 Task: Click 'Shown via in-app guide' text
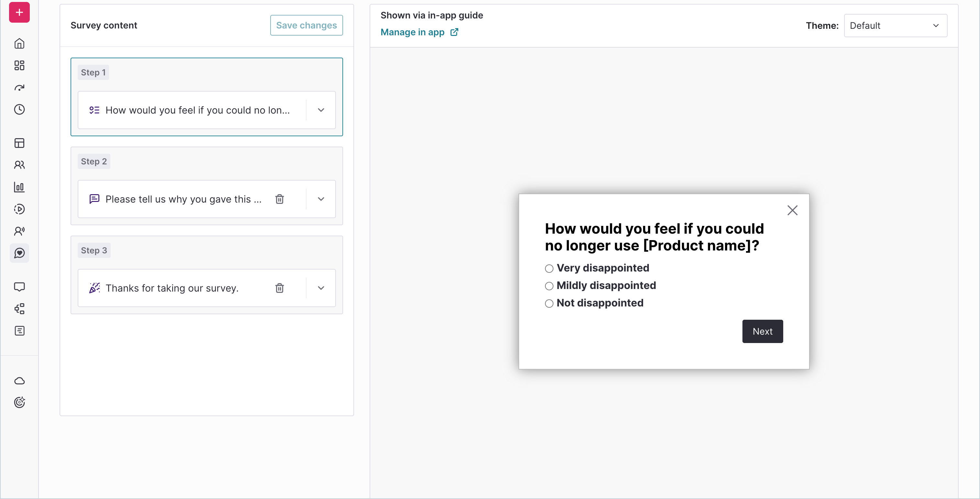[x=432, y=15]
